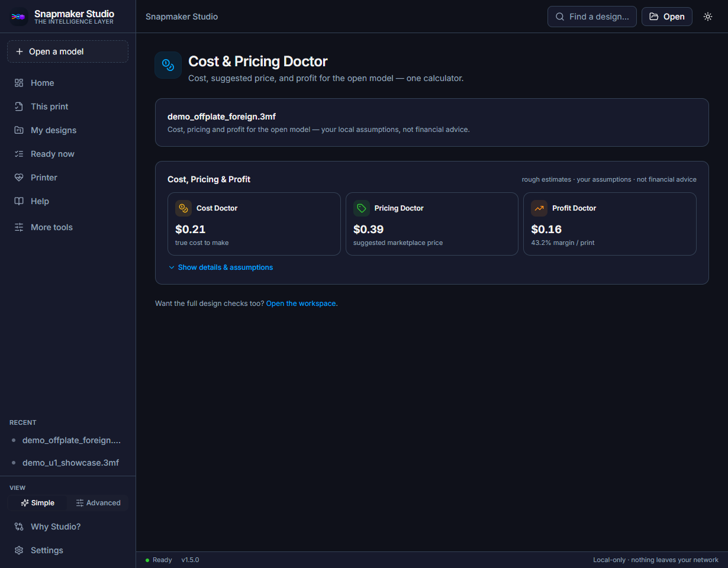Click the Snapmaker Studio breadcrumb title
Image resolution: width=728 pixels, height=568 pixels.
(182, 17)
